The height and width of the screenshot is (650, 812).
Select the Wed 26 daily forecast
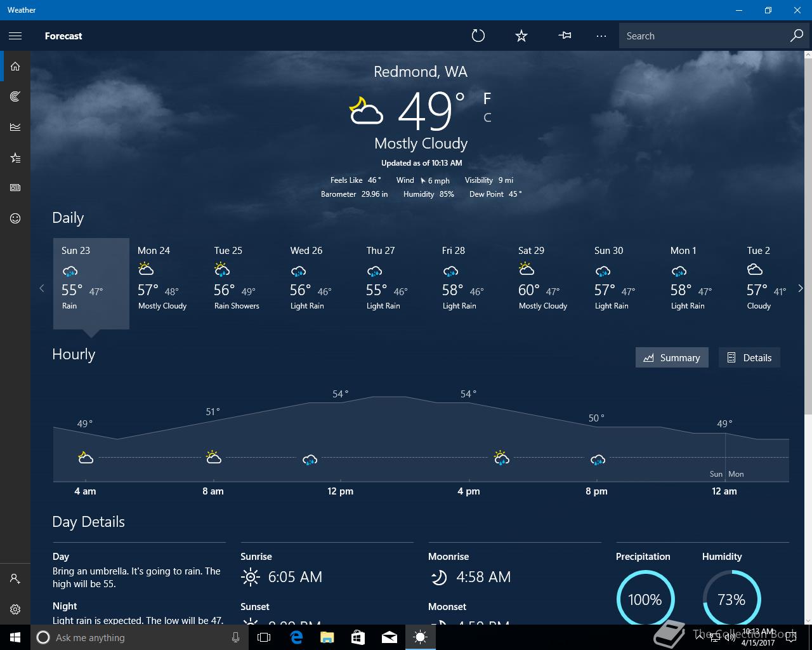click(x=320, y=284)
